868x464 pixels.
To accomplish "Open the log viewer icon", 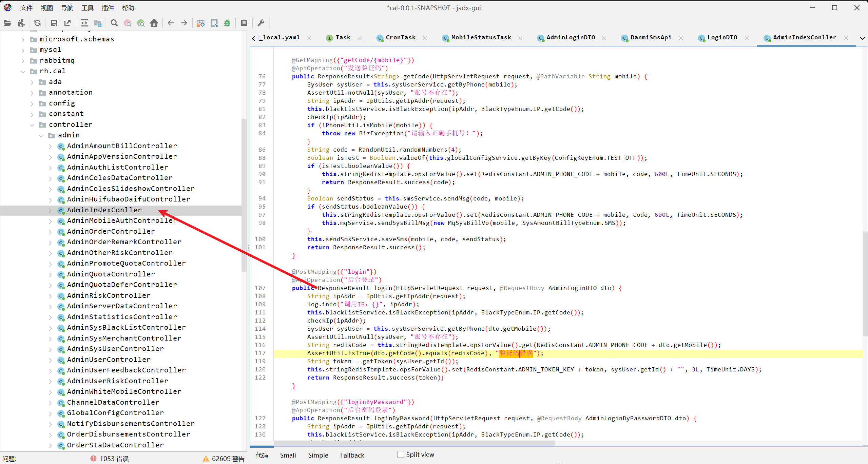I will 244,23.
